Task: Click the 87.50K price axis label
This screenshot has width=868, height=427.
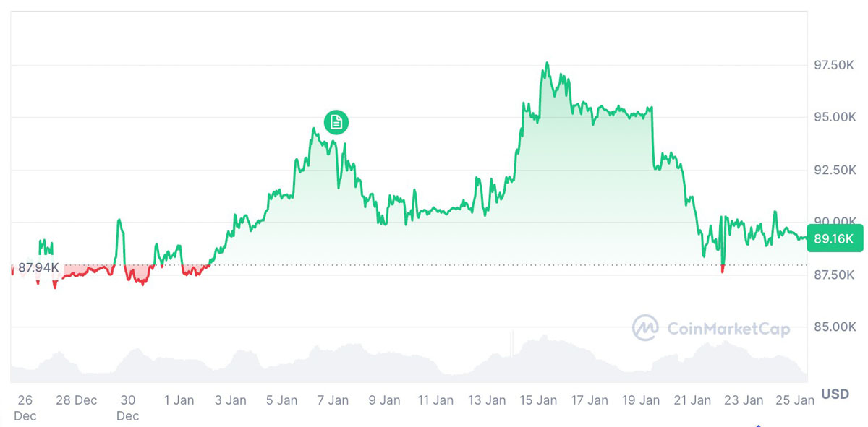Action: 835,275
